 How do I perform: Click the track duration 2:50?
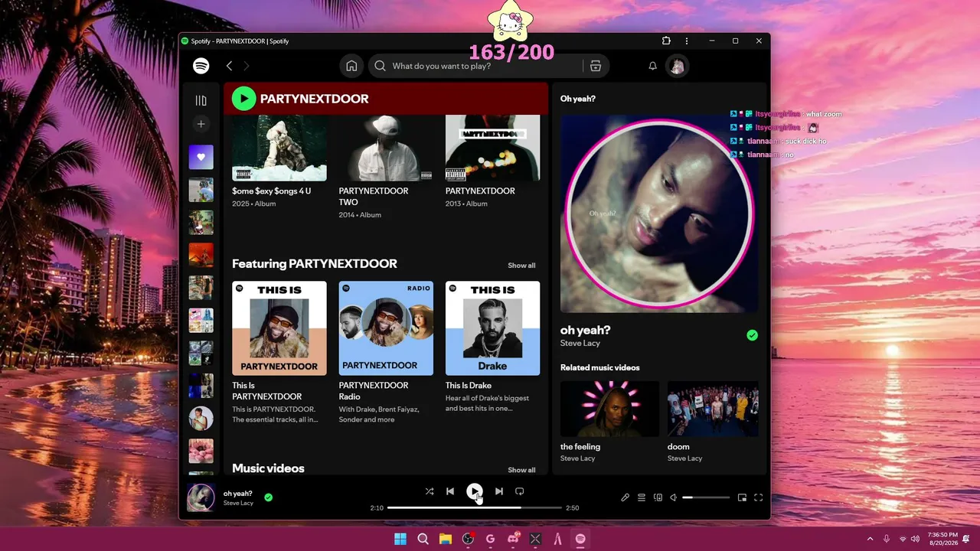(572, 508)
